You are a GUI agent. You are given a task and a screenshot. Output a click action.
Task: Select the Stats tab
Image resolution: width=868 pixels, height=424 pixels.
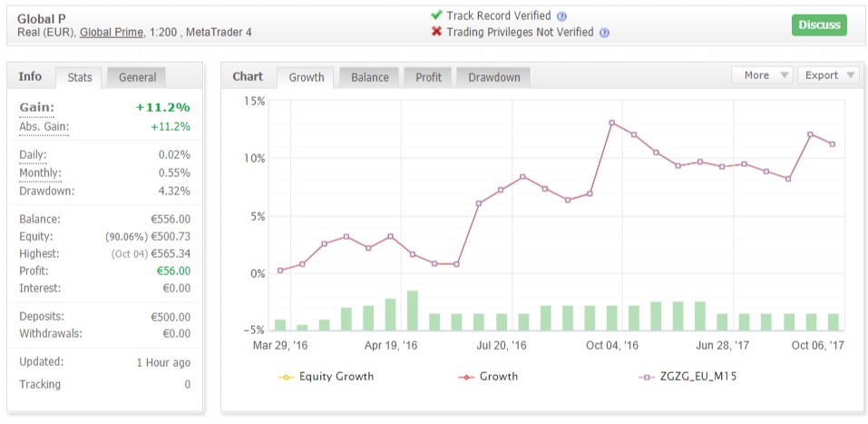pyautogui.click(x=80, y=77)
